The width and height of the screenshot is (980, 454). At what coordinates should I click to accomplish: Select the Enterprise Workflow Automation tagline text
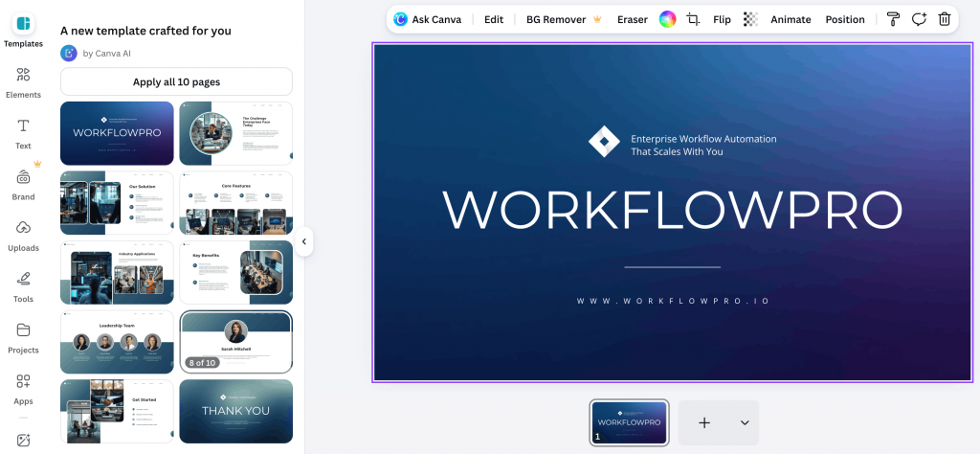point(703,145)
